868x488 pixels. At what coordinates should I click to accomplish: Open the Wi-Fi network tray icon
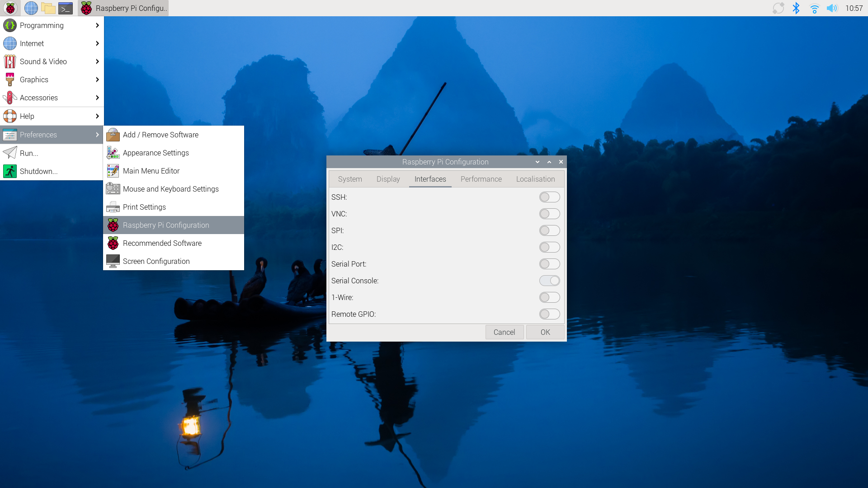click(x=814, y=8)
